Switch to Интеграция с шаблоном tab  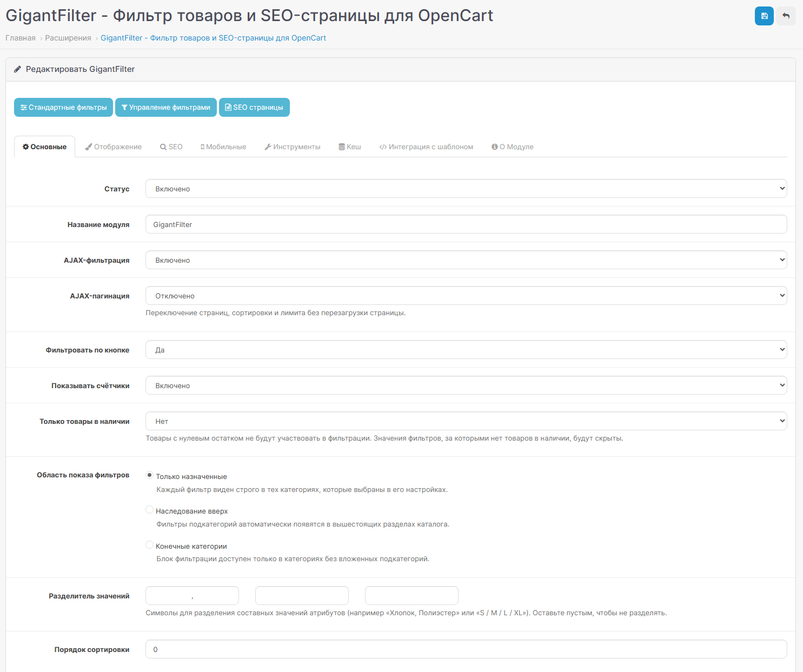pyautogui.click(x=426, y=147)
